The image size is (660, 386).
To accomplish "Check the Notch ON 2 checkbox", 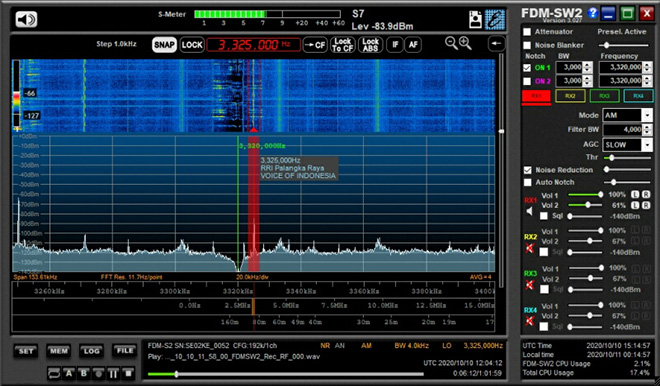I will [x=527, y=81].
